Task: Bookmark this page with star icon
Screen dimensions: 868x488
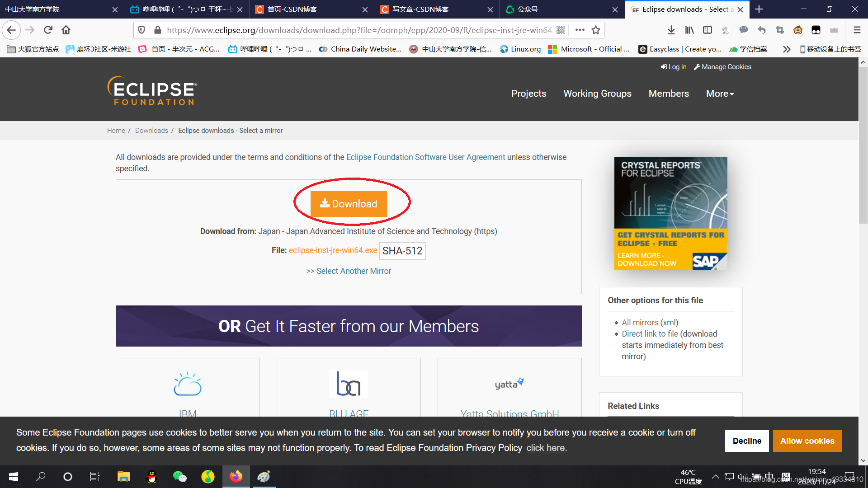Action: click(596, 30)
